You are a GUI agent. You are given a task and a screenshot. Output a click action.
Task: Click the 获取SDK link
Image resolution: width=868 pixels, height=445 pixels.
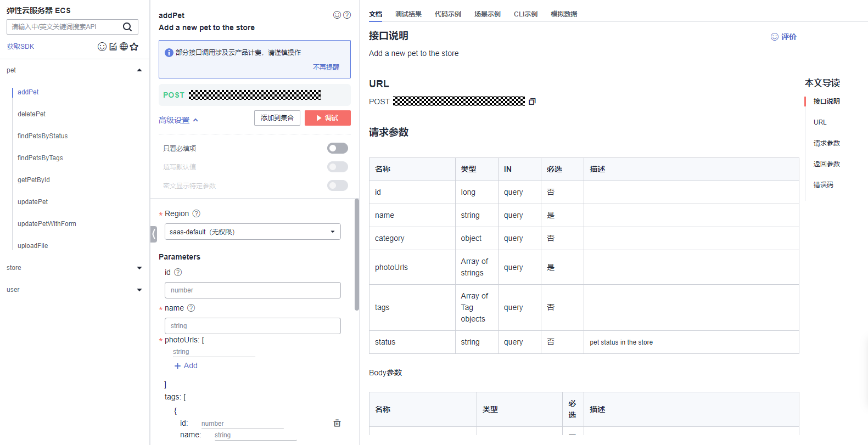(20, 47)
